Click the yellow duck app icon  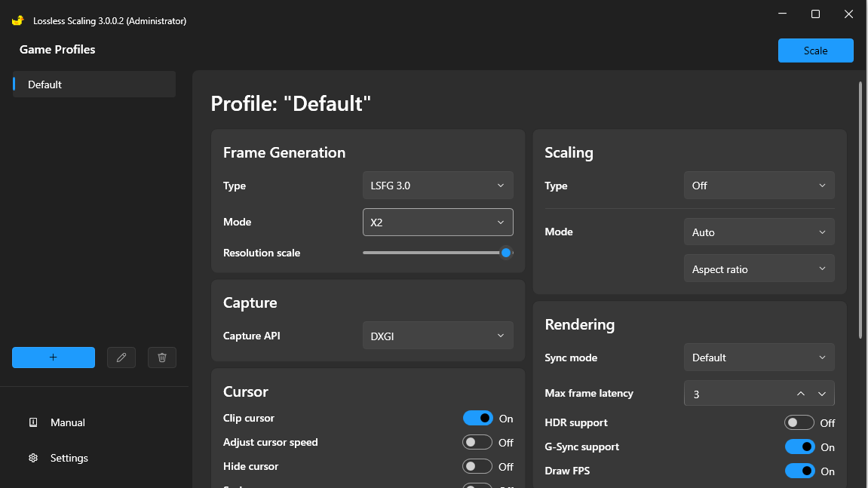[x=18, y=20]
